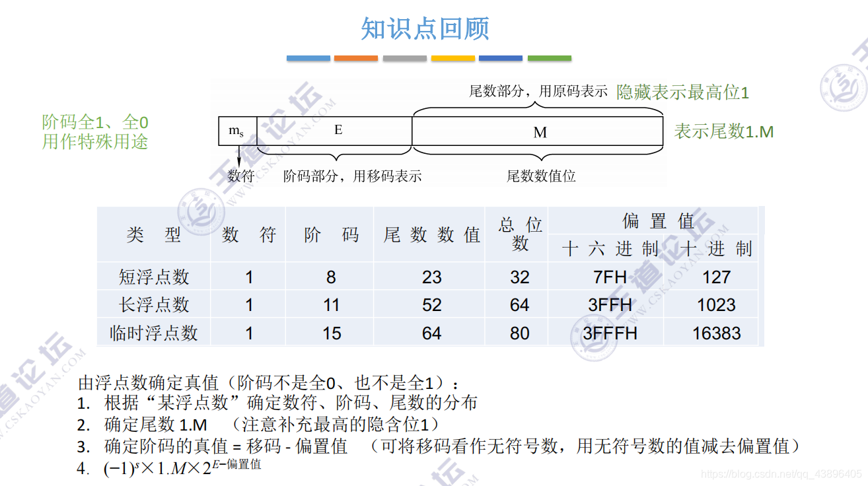Click the decimal bias 16383
This screenshot has height=486, width=868.
pyautogui.click(x=717, y=333)
